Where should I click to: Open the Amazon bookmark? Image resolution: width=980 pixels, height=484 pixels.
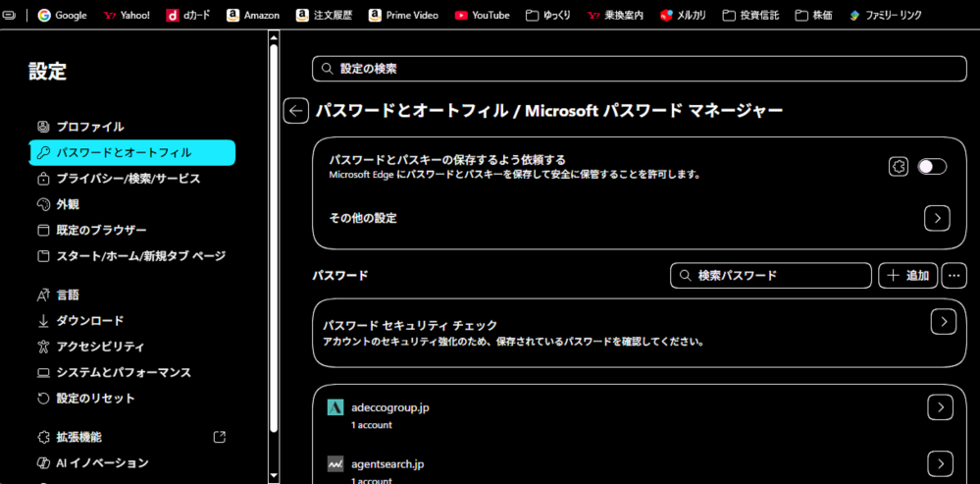coord(252,15)
